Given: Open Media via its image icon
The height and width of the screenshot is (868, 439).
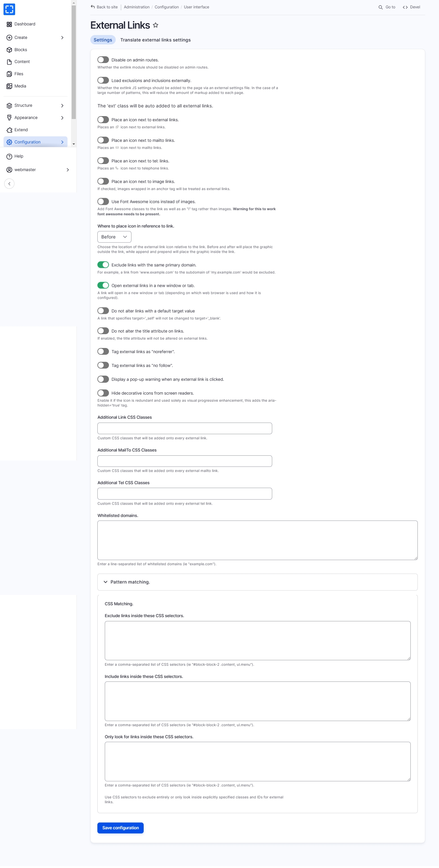Looking at the screenshot, I should pos(9,86).
